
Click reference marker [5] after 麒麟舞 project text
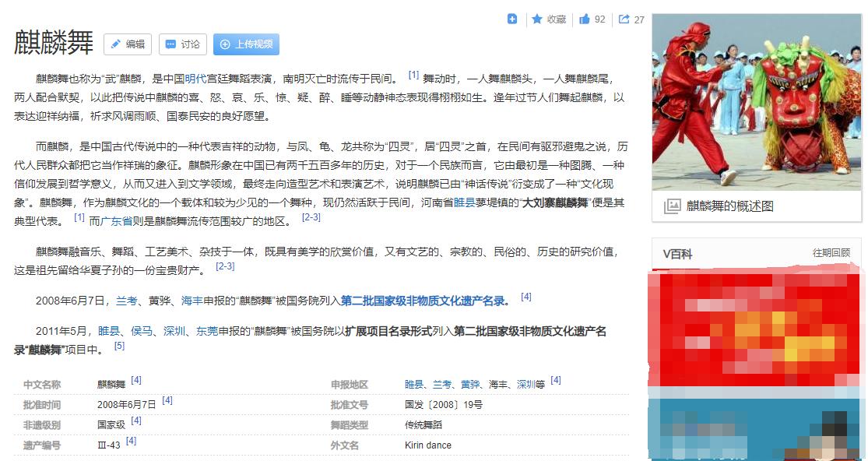point(119,346)
